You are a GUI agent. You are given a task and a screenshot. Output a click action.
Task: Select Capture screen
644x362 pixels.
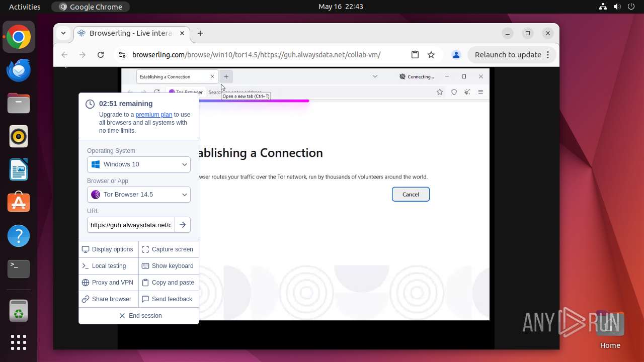168,249
